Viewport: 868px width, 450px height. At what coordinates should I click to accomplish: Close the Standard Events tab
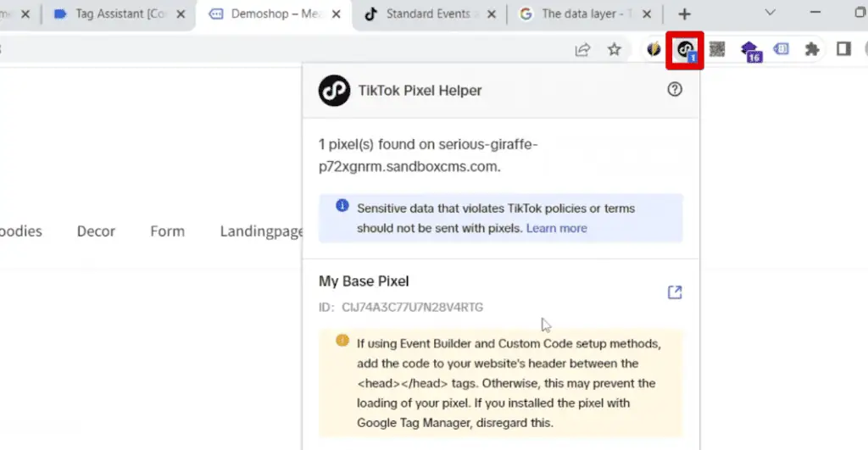click(491, 14)
